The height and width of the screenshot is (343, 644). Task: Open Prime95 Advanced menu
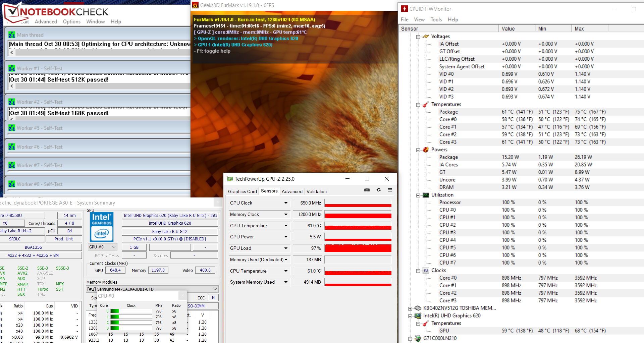(46, 21)
